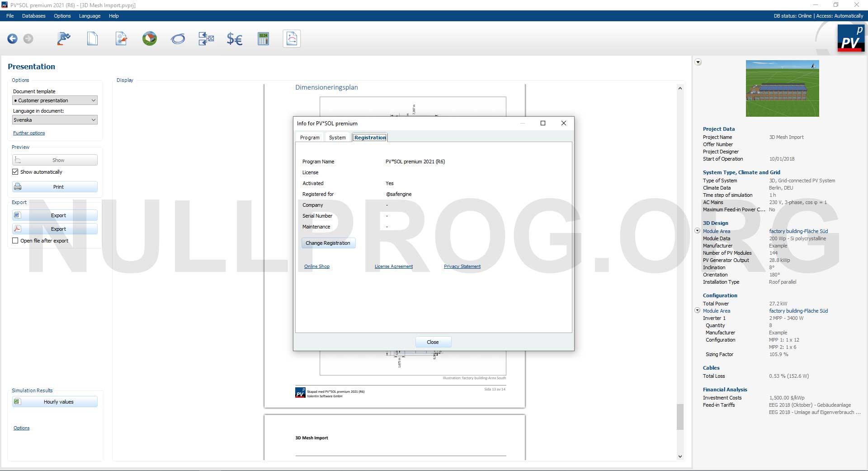Click the preview scroll down arrow
The width and height of the screenshot is (868, 471).
pyautogui.click(x=680, y=457)
